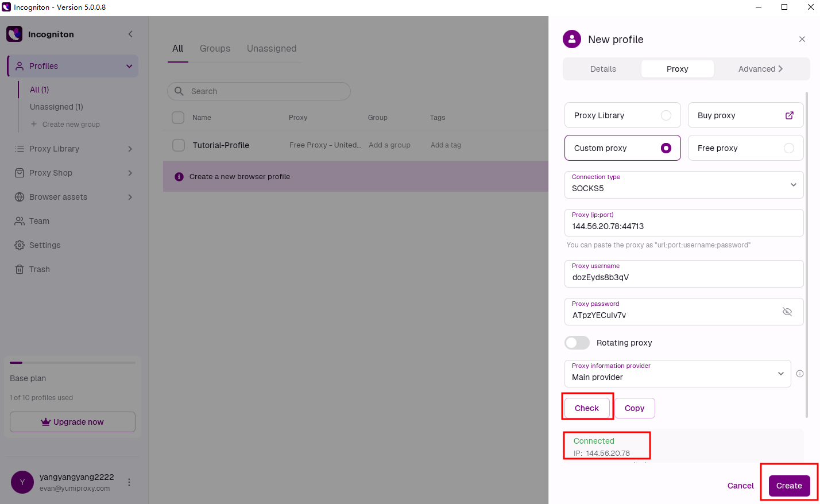Check the Tutorial-Profile row checkbox
The image size is (820, 504).
click(x=179, y=145)
